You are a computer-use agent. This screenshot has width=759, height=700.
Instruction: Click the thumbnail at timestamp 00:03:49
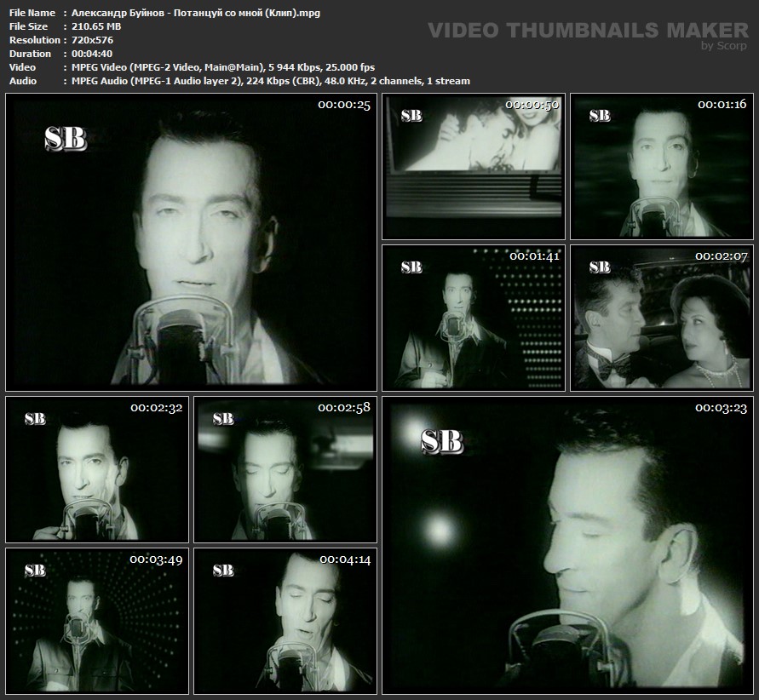pos(97,621)
